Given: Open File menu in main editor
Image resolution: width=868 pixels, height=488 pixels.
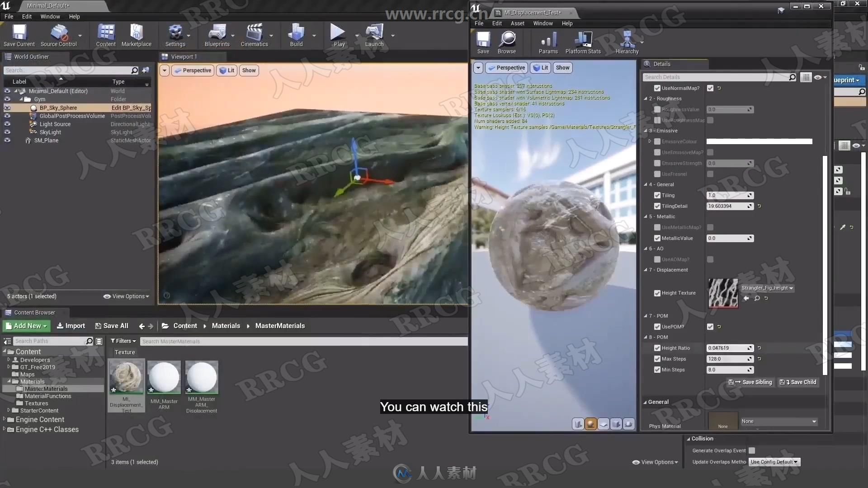Looking at the screenshot, I should (9, 16).
